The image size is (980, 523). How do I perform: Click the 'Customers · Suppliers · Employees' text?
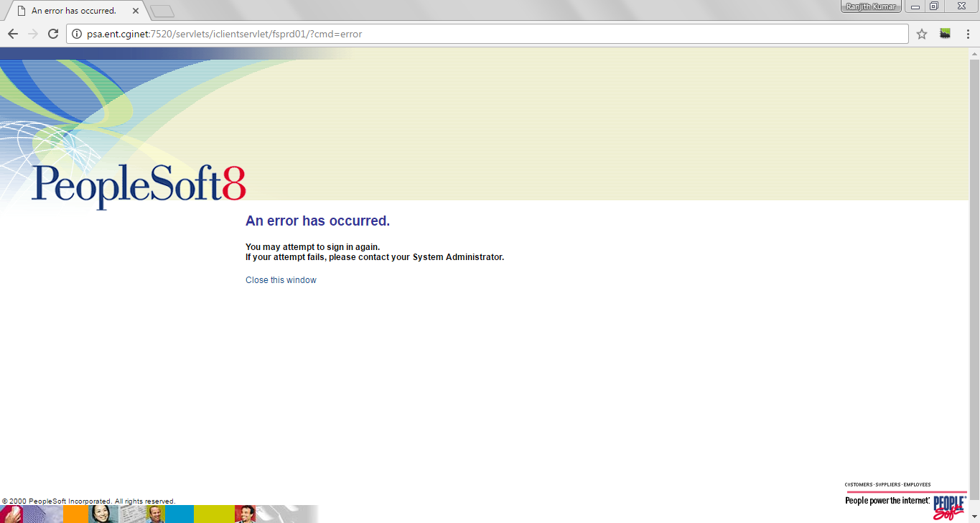pyautogui.click(x=887, y=485)
